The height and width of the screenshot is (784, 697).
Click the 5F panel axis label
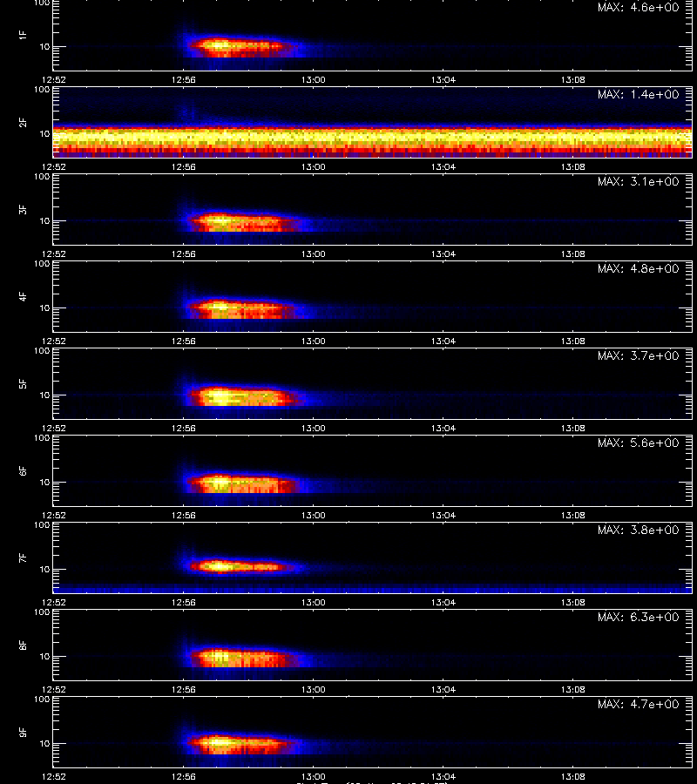coord(23,384)
